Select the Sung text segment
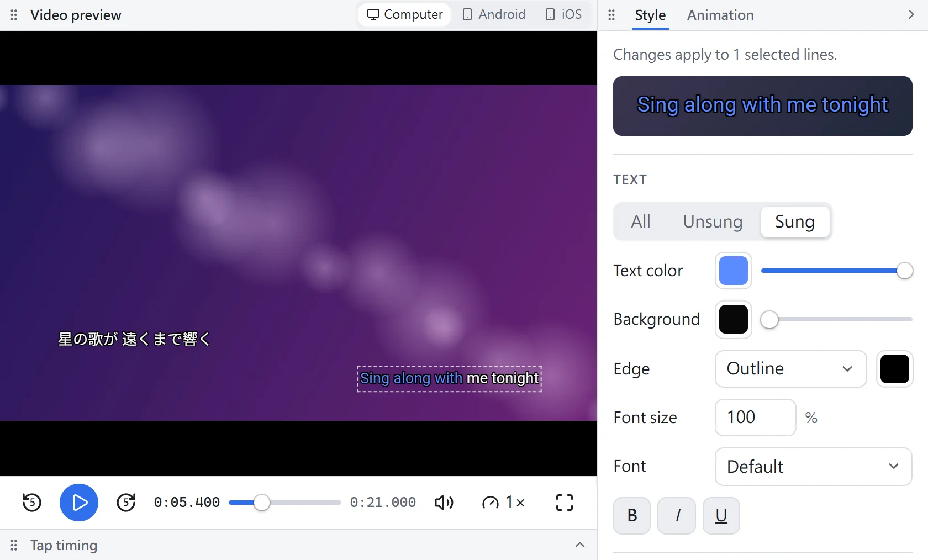Screen dimensions: 928x560 795,221
